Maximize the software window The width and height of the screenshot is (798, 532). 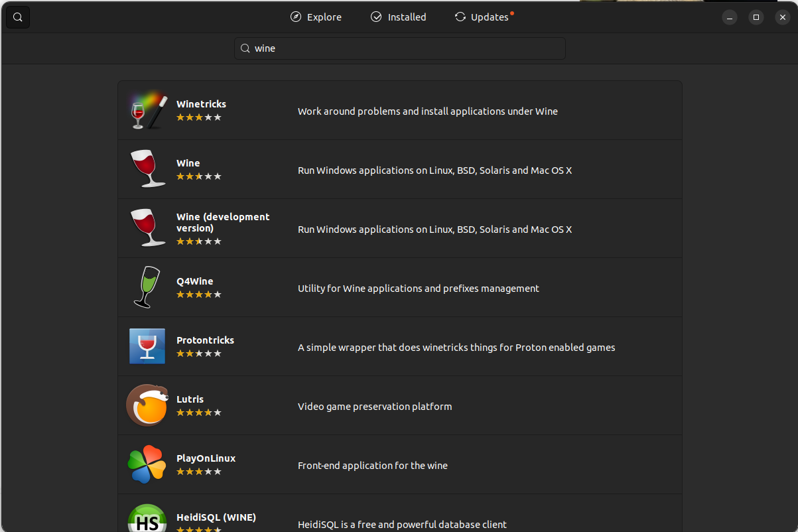756,17
